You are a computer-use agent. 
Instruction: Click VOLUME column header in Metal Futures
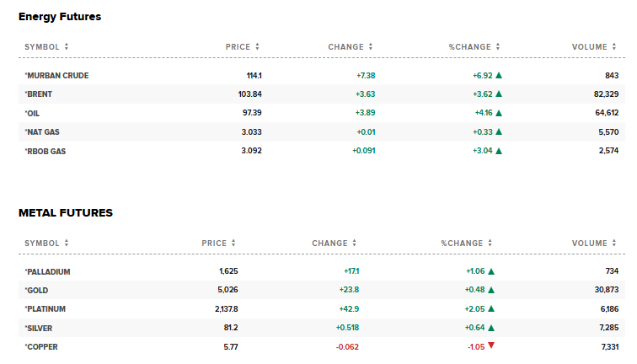pyautogui.click(x=590, y=243)
